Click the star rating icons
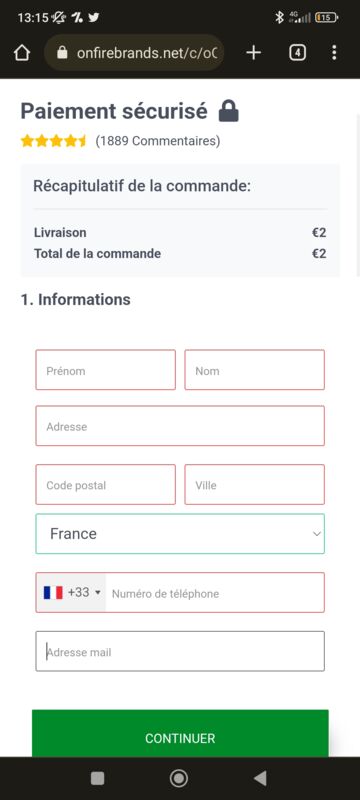Viewport: 360px width, 800px height. pos(54,141)
